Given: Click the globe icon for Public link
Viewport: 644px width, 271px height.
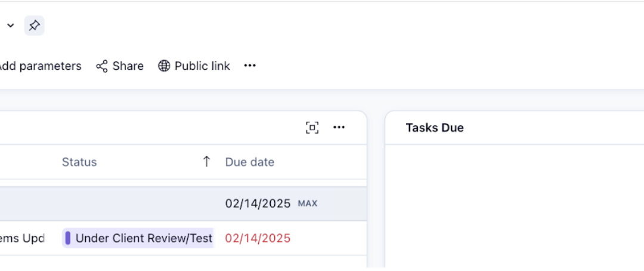Looking at the screenshot, I should click(164, 66).
